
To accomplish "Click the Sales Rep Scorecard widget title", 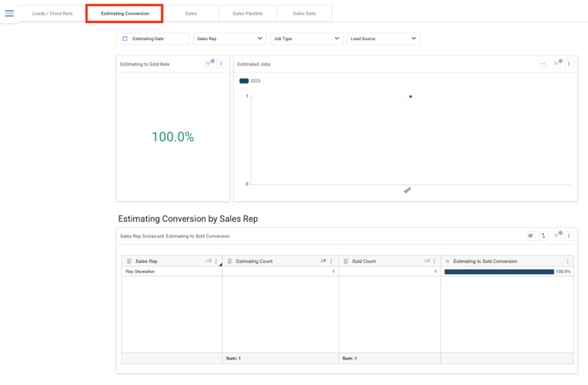I will (x=174, y=236).
